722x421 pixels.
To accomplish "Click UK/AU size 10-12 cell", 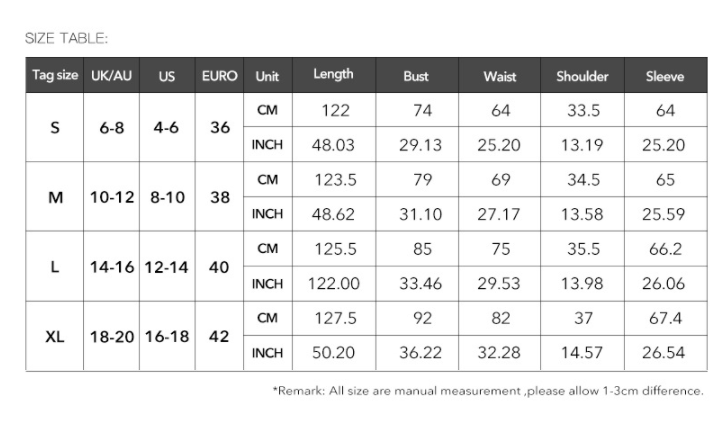I will coord(112,197).
